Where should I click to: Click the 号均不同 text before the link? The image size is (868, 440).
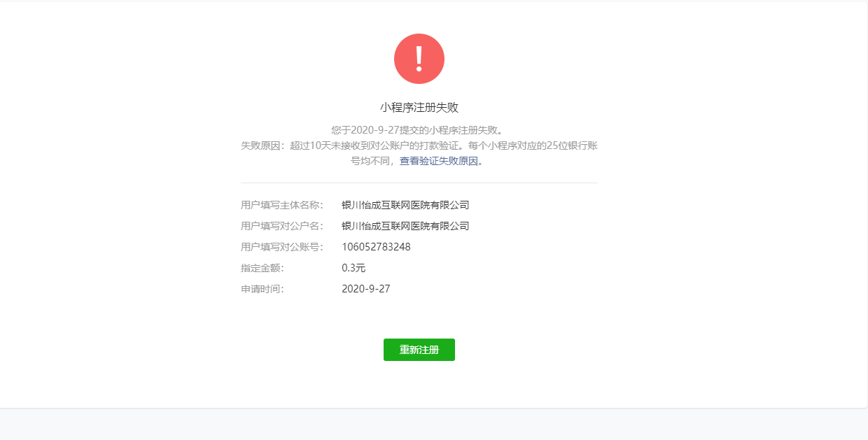[x=374, y=161]
